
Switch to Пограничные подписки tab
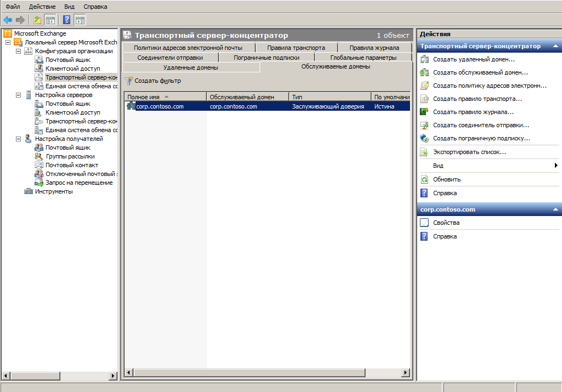click(x=266, y=58)
